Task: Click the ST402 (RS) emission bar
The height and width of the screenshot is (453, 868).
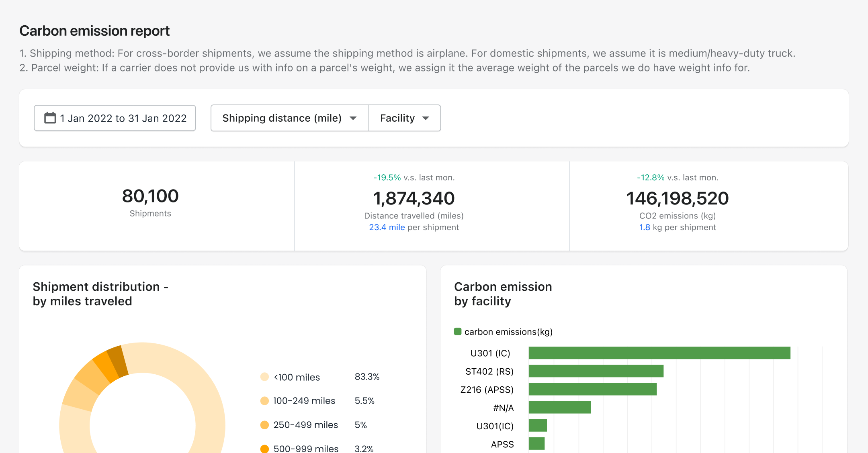Action: point(596,371)
